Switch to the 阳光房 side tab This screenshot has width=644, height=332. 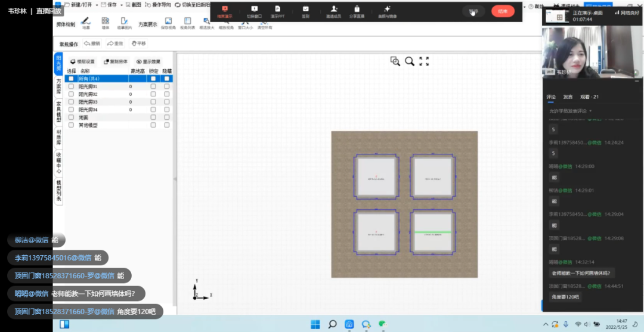[x=58, y=64]
